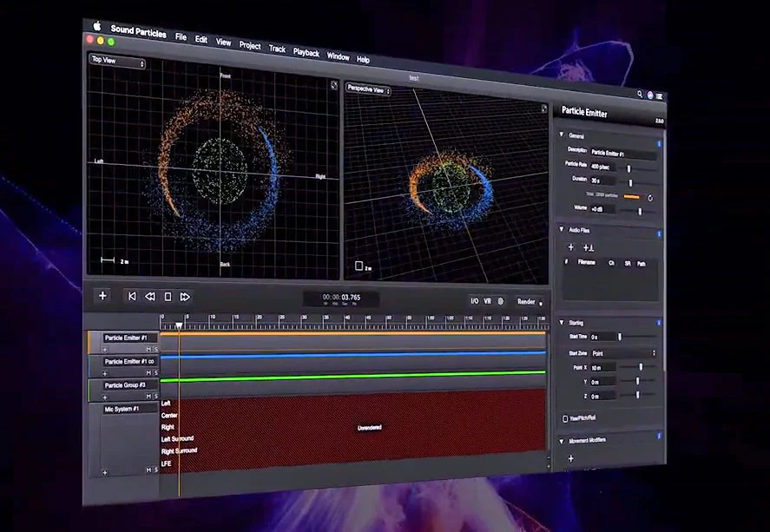Open the Help menu
This screenshot has height=532, width=770.
tap(363, 59)
